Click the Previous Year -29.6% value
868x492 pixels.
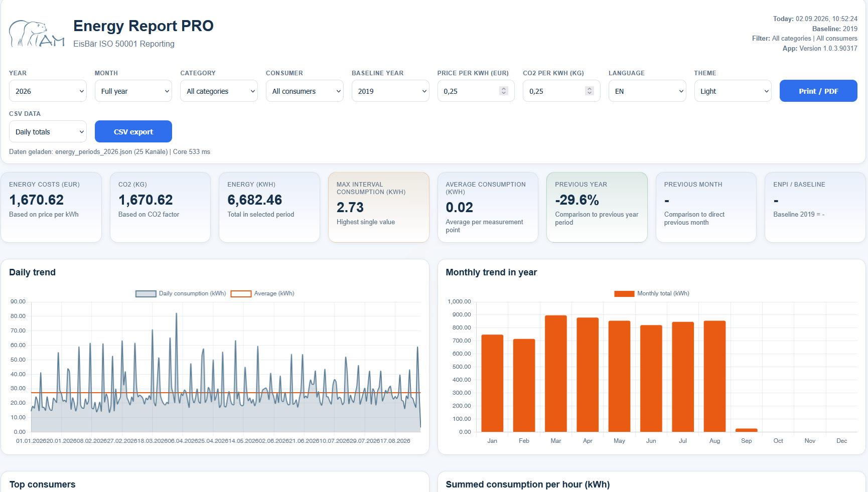(x=577, y=200)
